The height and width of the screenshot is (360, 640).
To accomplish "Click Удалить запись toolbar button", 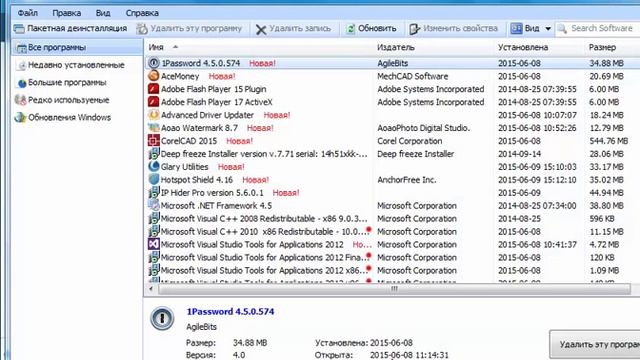I will pos(293,29).
